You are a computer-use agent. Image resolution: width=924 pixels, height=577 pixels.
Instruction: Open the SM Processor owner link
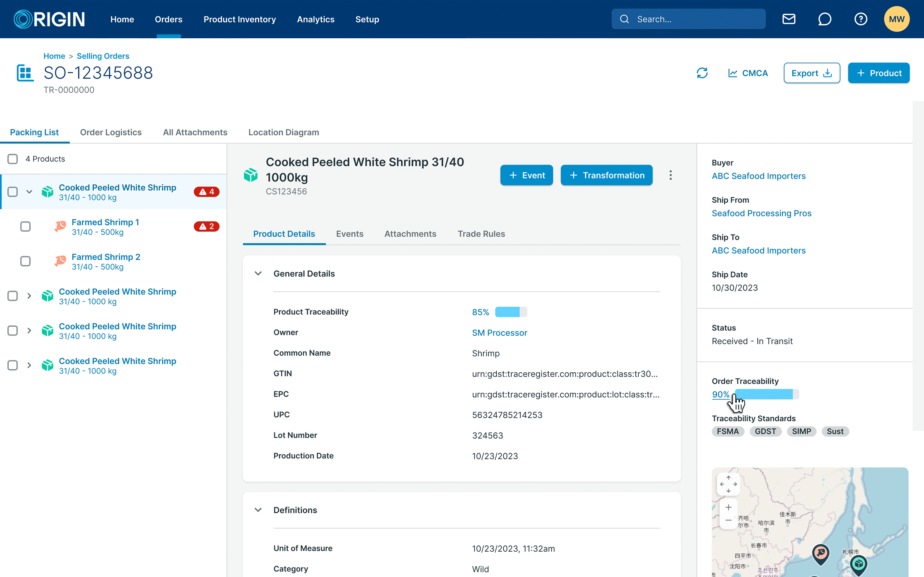point(499,333)
